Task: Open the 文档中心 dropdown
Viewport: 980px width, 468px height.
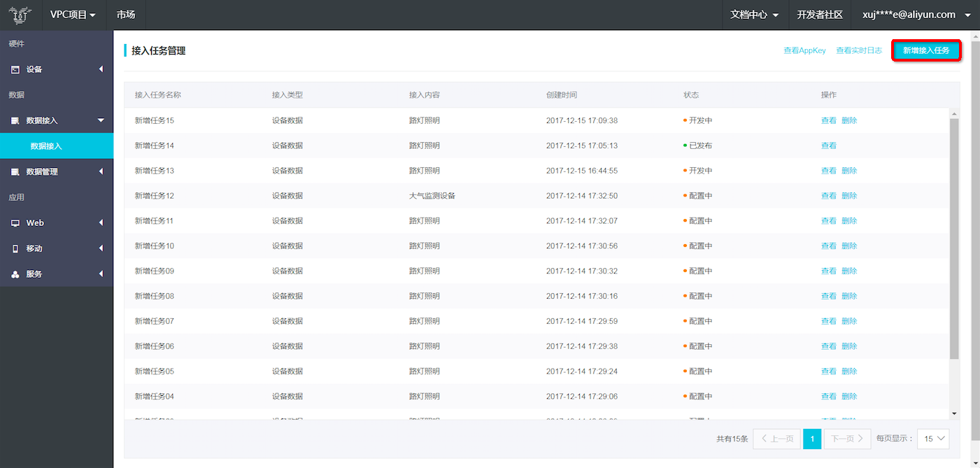Action: point(754,15)
